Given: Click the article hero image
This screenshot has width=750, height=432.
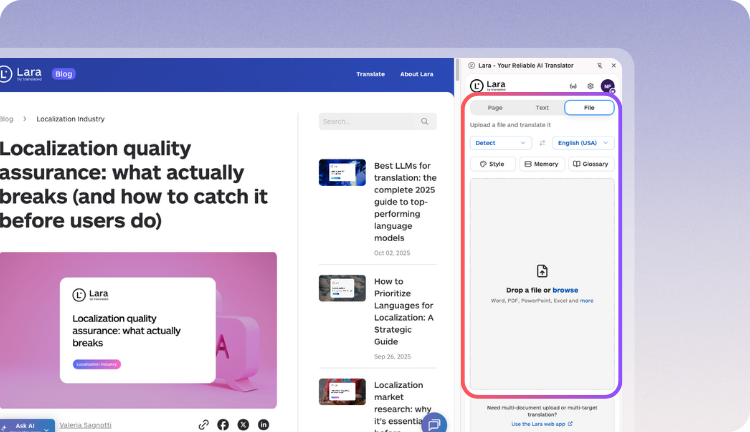Looking at the screenshot, I should 138,330.
